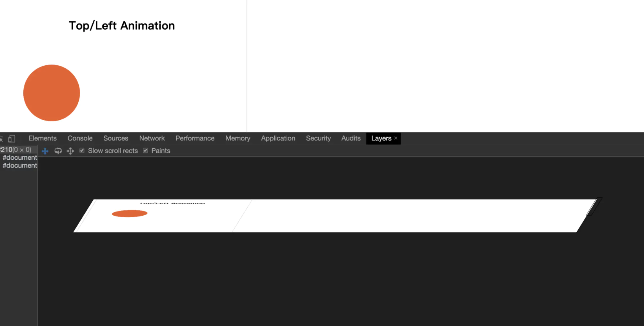Select the Rotate mode tool

click(x=58, y=151)
